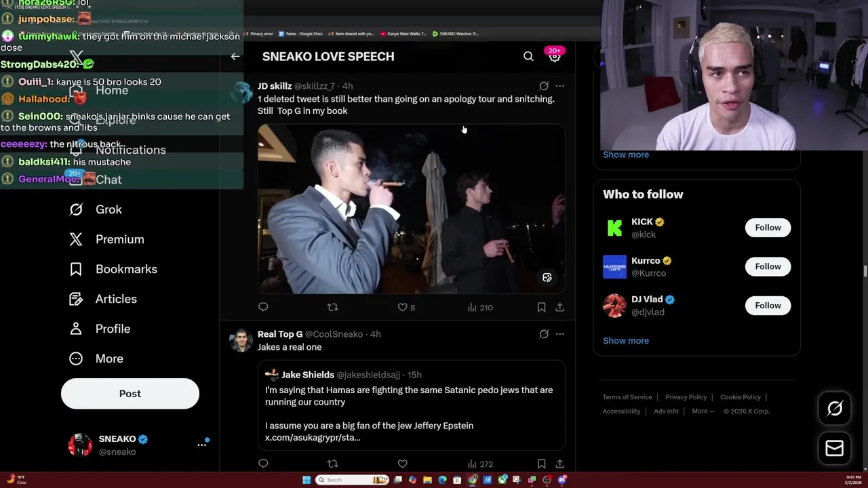Expand the More footer menu
Viewport: 868px width, 488px height.
[x=703, y=411]
